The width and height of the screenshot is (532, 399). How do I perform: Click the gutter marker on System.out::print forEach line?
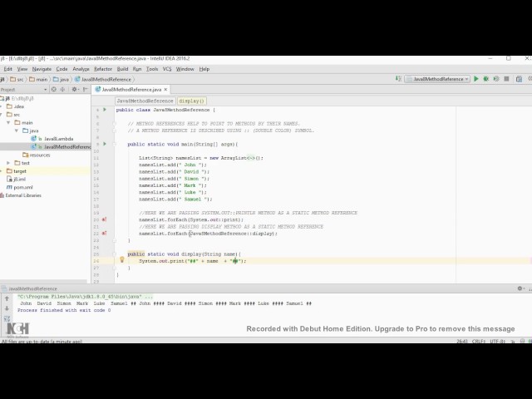105,219
